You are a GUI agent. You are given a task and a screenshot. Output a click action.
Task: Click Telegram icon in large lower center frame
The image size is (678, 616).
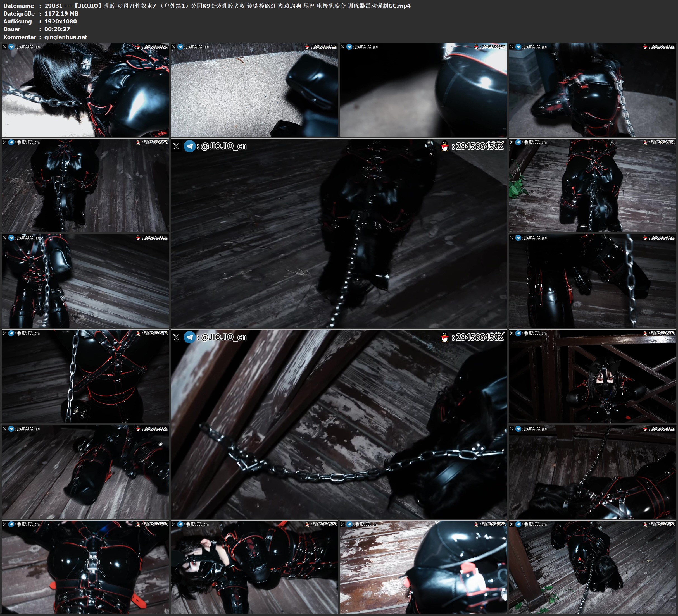pyautogui.click(x=190, y=337)
